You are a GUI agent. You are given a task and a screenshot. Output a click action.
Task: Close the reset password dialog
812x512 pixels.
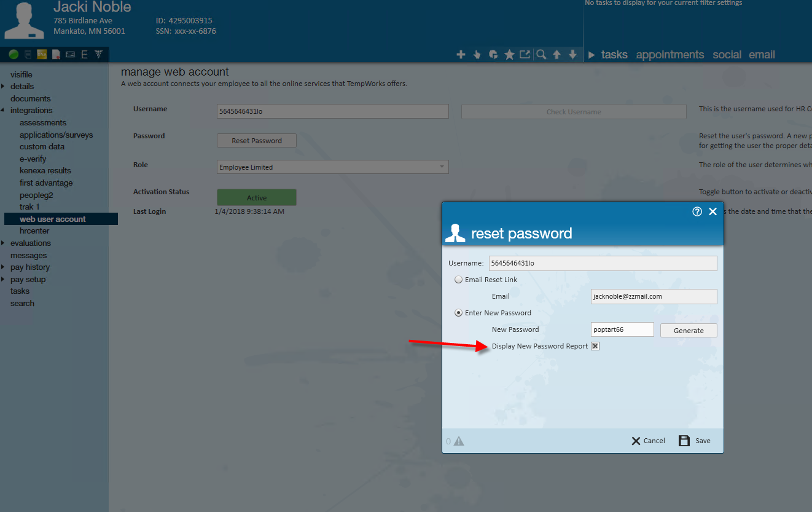tap(712, 211)
